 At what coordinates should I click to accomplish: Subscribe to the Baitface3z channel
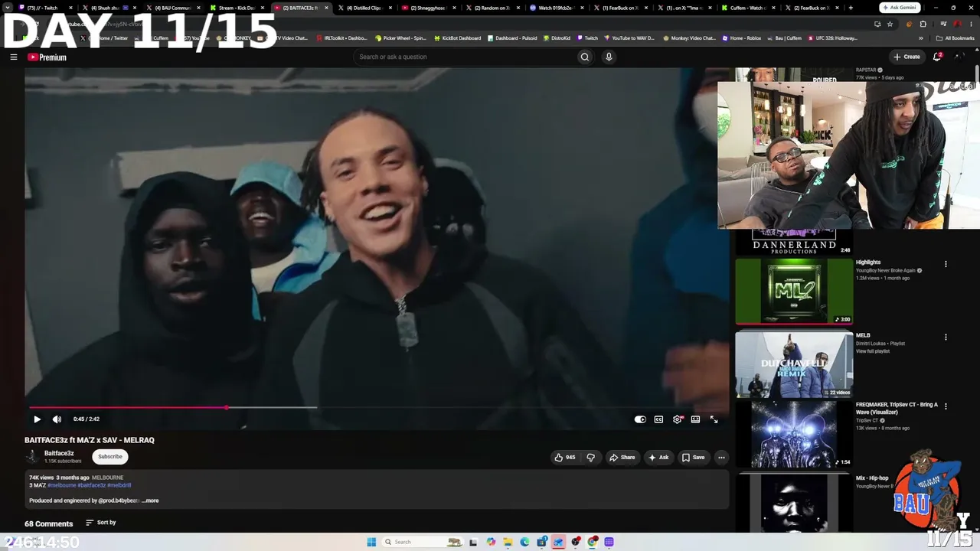pos(110,457)
